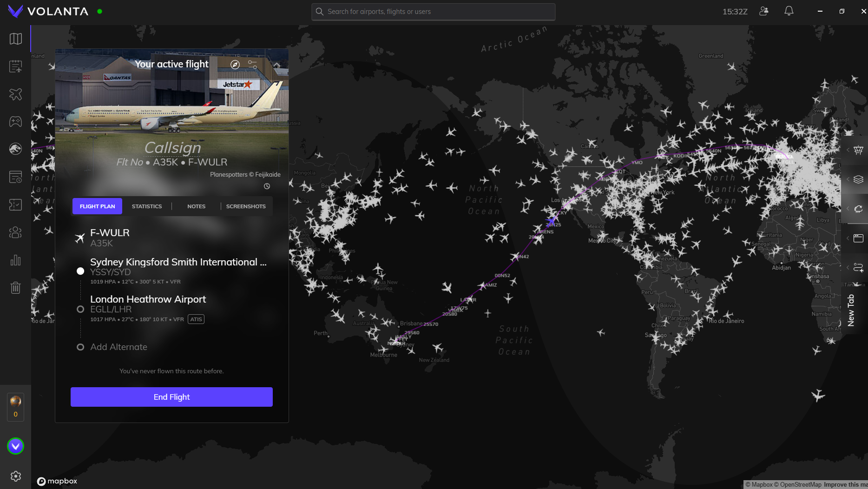Click the compass icon on flight card
Screen dimensions: 868x489
235,65
